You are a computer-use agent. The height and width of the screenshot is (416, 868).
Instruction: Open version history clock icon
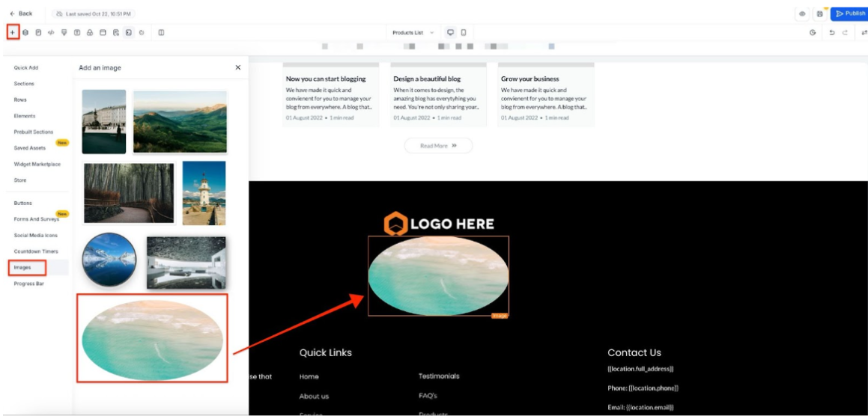coord(813,33)
